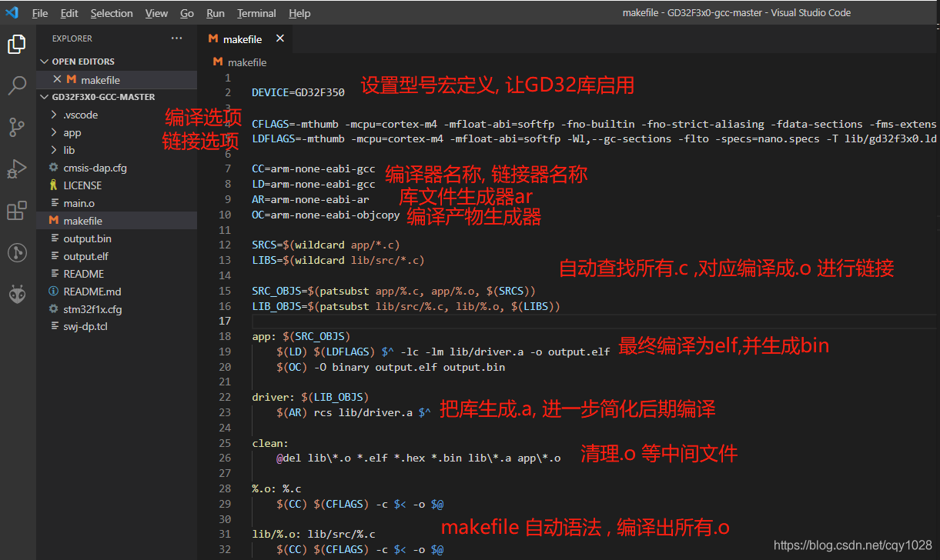Image resolution: width=940 pixels, height=560 pixels.
Task: Expand the .vscode folder
Action: click(116, 115)
